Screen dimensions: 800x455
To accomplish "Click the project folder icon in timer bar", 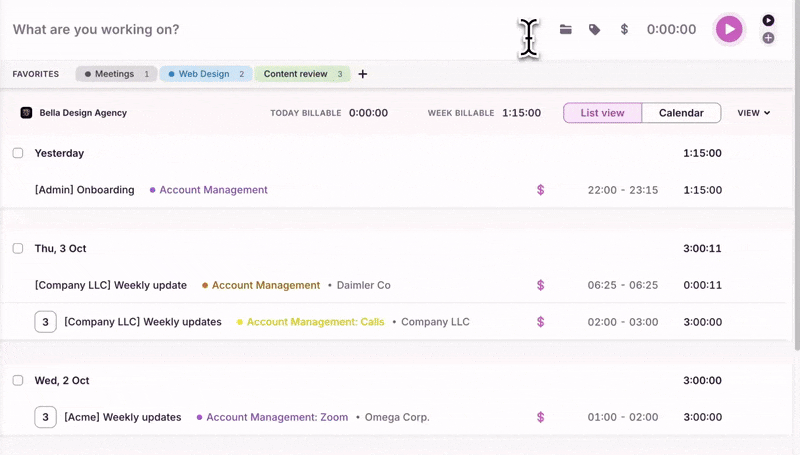I will tap(566, 30).
